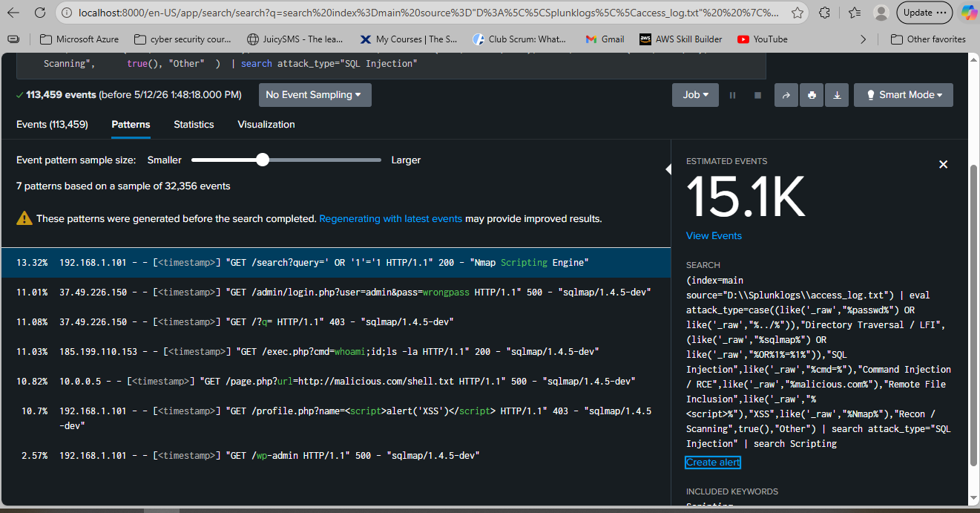The image size is (980, 513).
Task: Show more bookmarks with the chevron
Action: tap(863, 39)
